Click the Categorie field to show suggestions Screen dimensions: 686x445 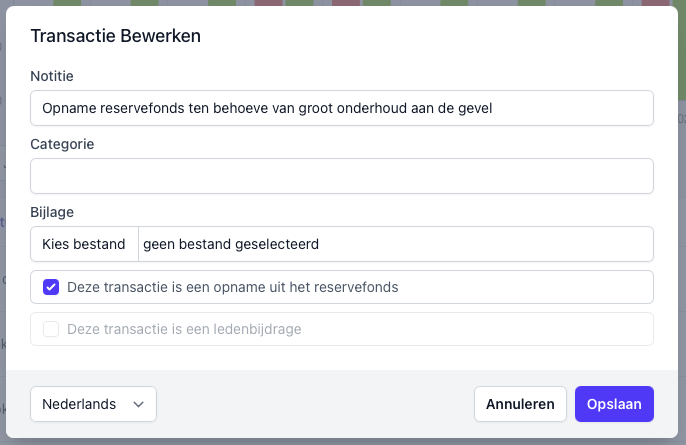pos(341,176)
